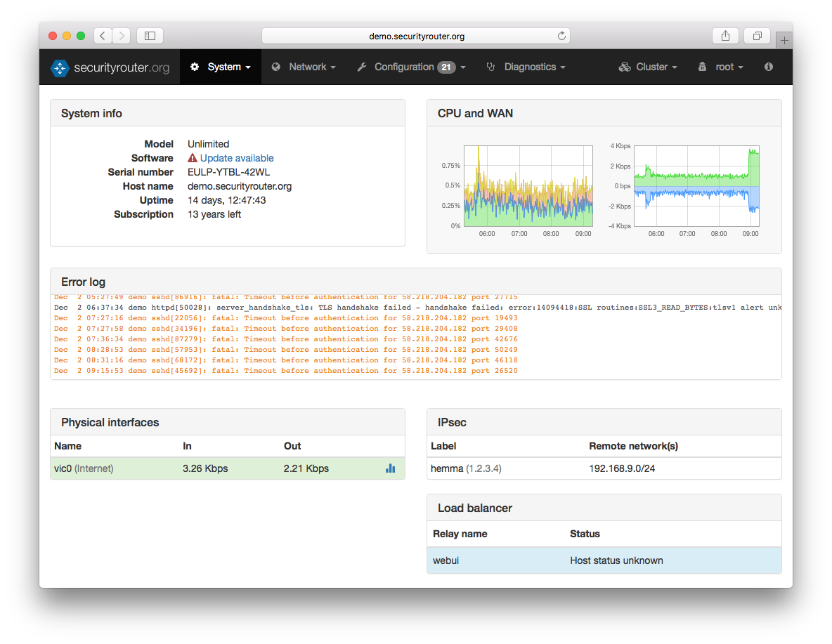The height and width of the screenshot is (644, 832).
Task: Click the address bar showing demo.securityrouter.org
Action: [416, 36]
